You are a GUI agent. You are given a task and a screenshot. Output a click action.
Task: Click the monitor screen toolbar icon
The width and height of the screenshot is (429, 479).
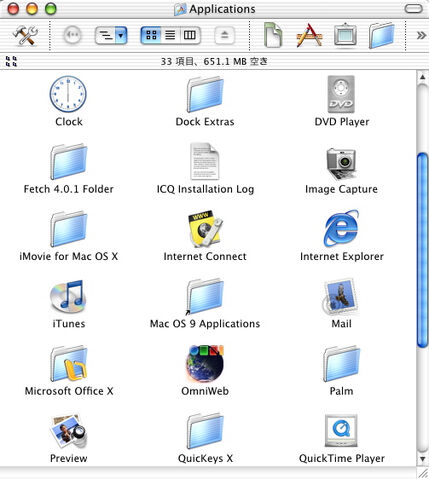coord(345,35)
